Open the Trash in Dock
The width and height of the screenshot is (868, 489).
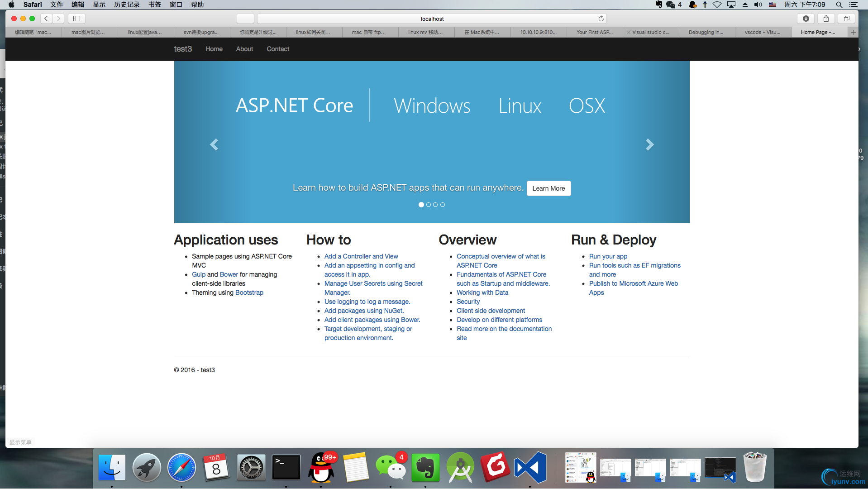pos(755,467)
